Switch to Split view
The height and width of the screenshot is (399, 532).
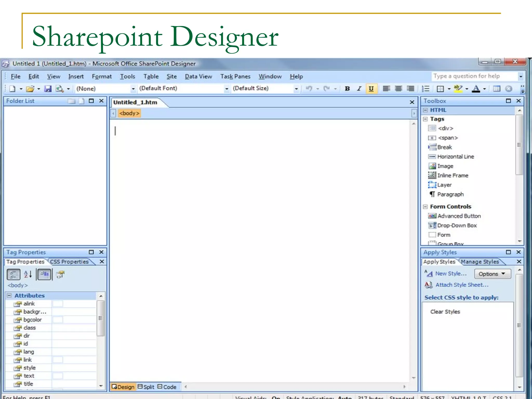coord(146,387)
